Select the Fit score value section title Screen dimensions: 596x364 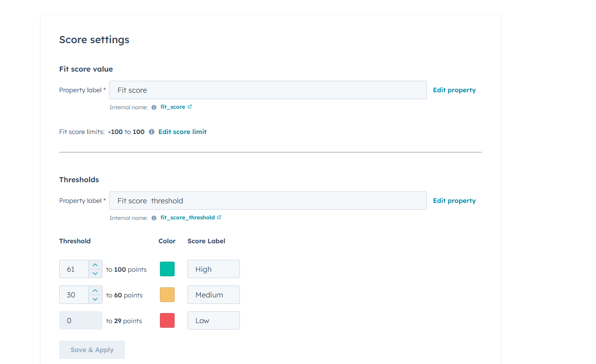coord(86,69)
